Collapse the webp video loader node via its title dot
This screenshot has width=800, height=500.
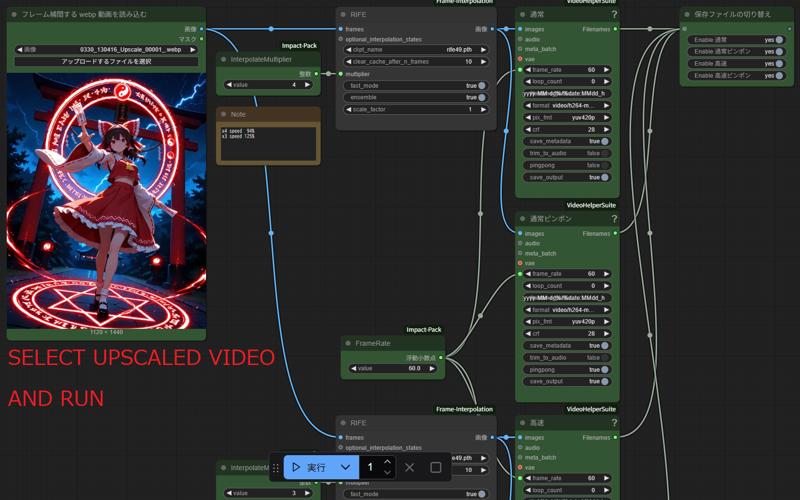tap(14, 15)
